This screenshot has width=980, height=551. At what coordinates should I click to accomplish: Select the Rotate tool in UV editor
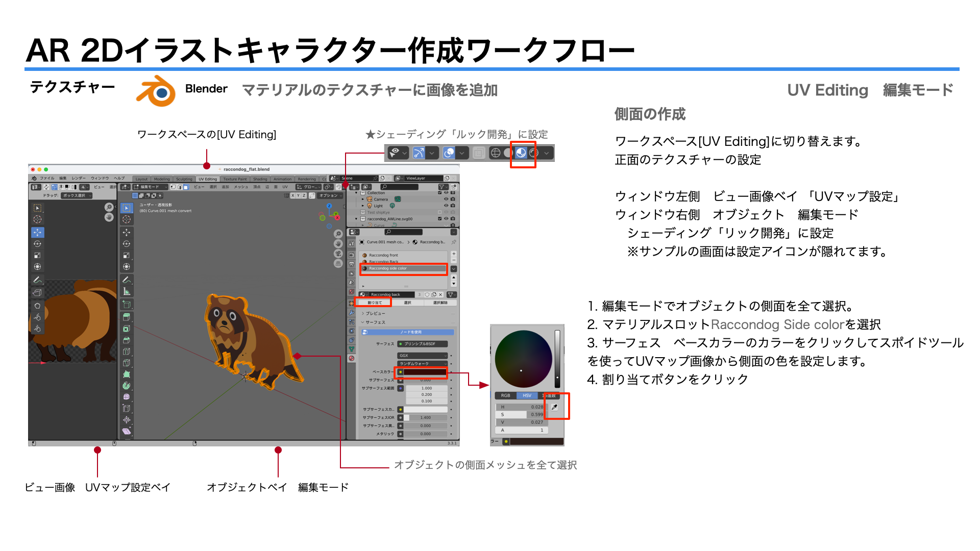coord(38,244)
